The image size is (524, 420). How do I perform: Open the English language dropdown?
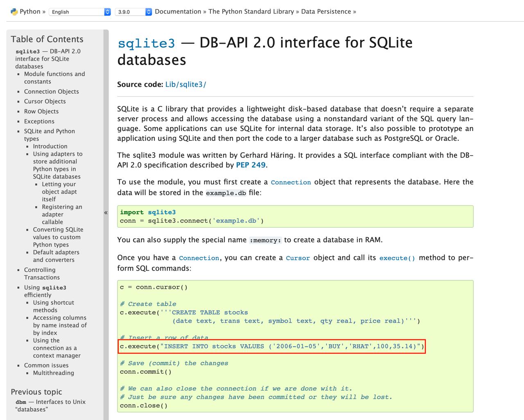click(x=80, y=12)
